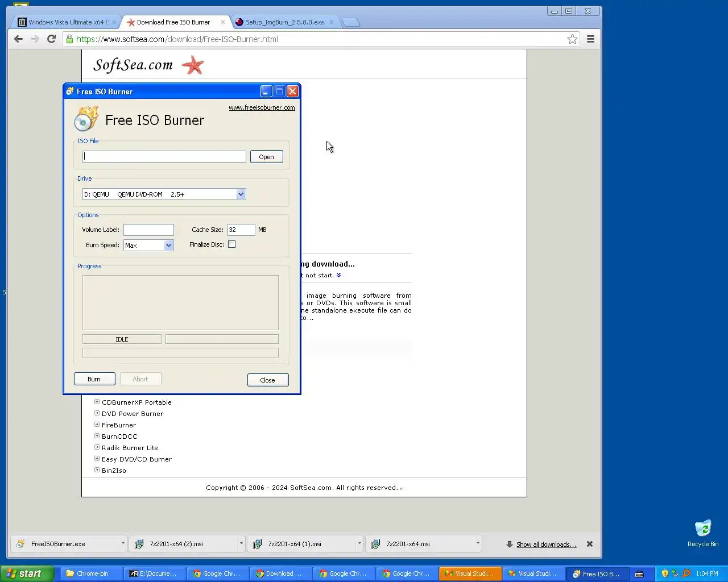
Task: Expand Easy DVD/CD Burner plus icon
Action: point(97,458)
